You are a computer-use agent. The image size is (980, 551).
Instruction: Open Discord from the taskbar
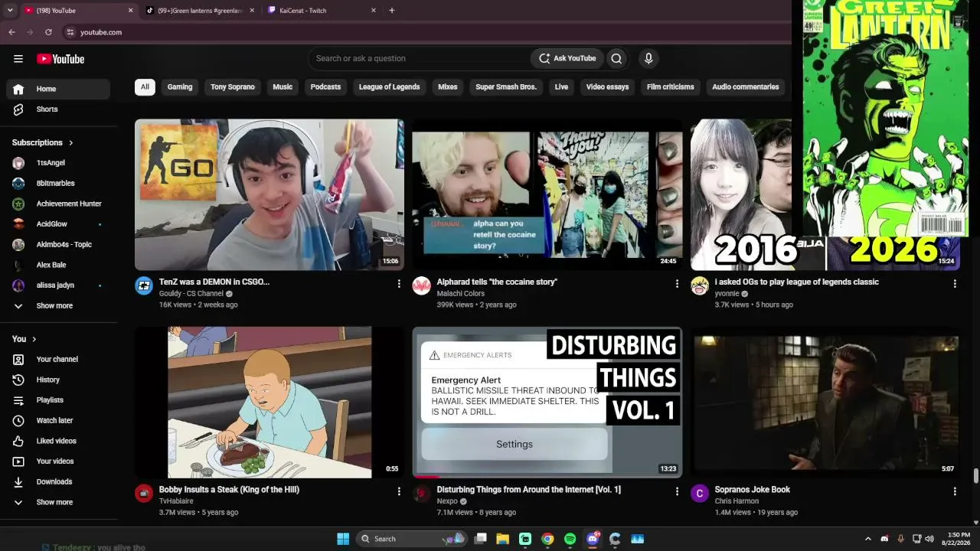tap(593, 539)
